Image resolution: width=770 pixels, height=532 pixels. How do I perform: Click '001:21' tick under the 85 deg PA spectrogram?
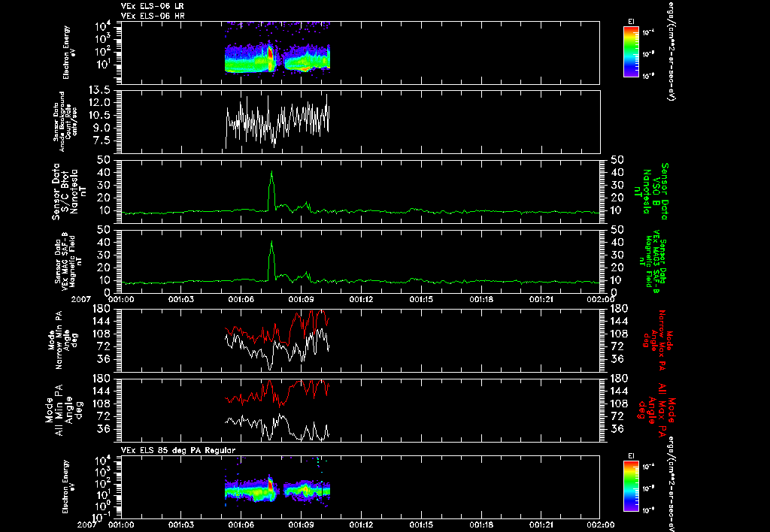point(541,524)
